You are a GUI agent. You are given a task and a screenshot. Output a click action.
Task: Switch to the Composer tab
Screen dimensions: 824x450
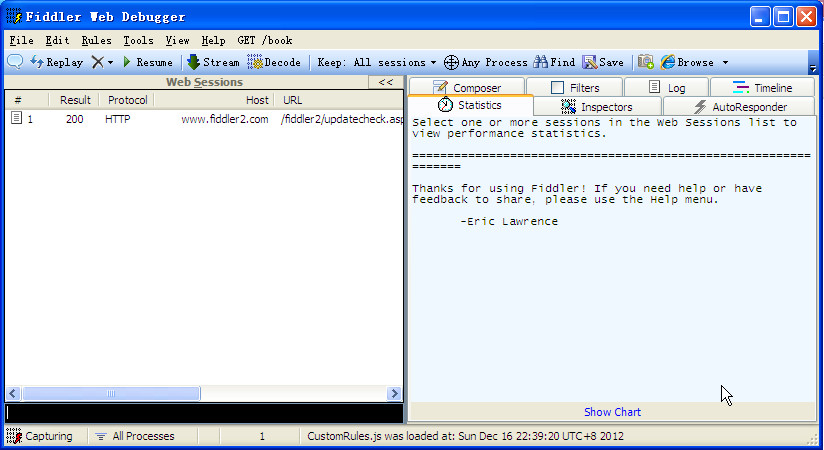467,87
